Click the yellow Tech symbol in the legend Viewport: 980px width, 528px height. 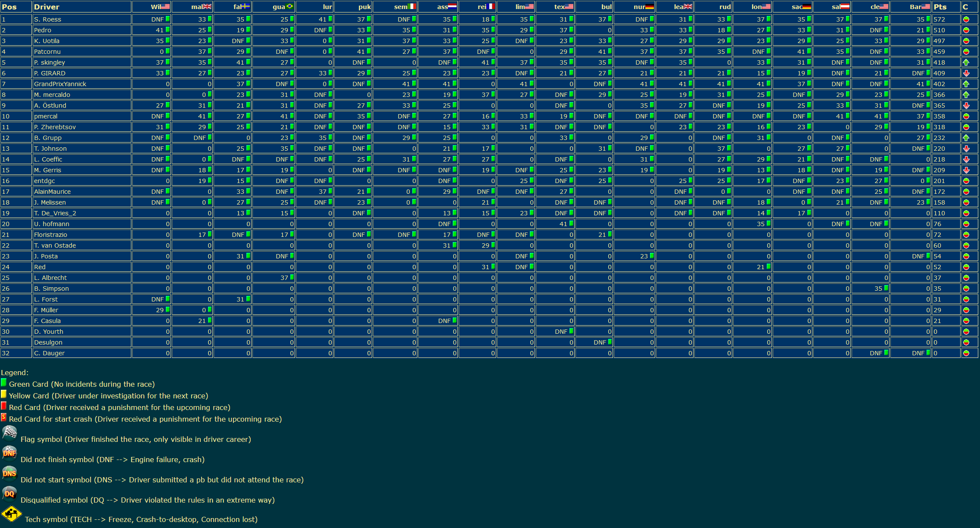tap(11, 514)
